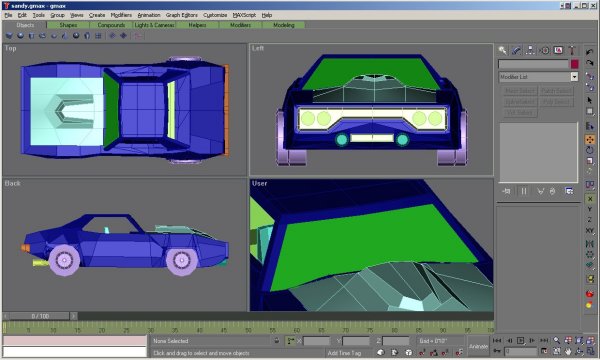The height and width of the screenshot is (360, 600).
Task: Select the Rotate transform tool
Action: (590, 150)
